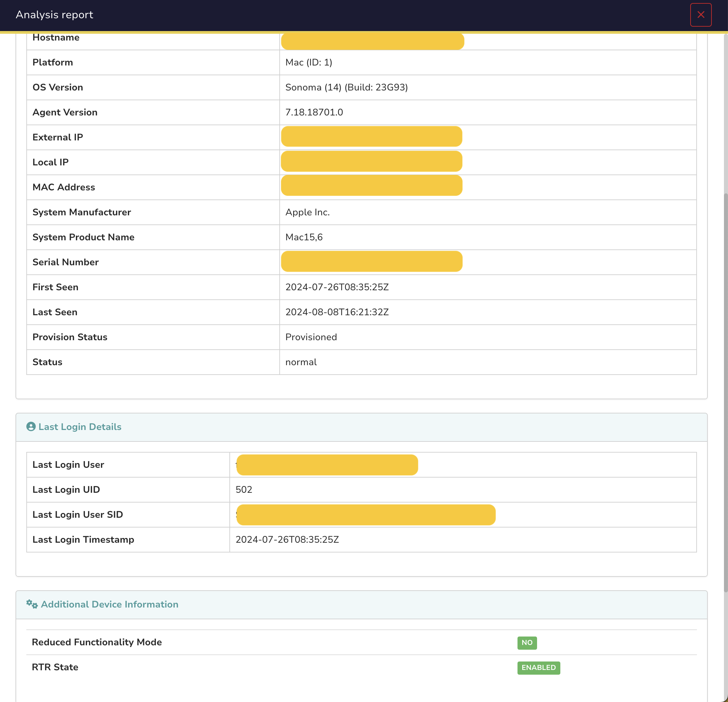Viewport: 728px width, 702px height.
Task: Select First Seen value 2024-07-26T08:35:25Z
Action: click(337, 287)
